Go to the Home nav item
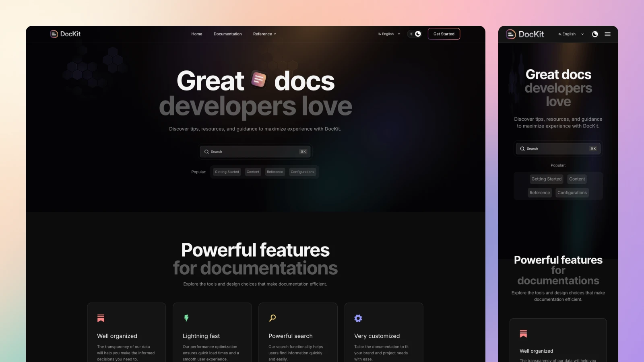 196,34
